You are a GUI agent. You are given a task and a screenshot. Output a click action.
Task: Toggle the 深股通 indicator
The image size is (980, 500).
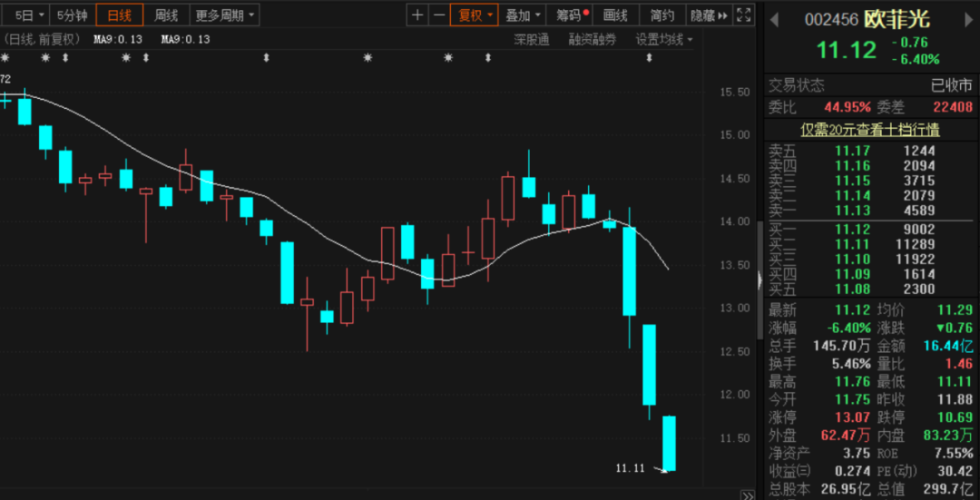pyautogui.click(x=531, y=40)
